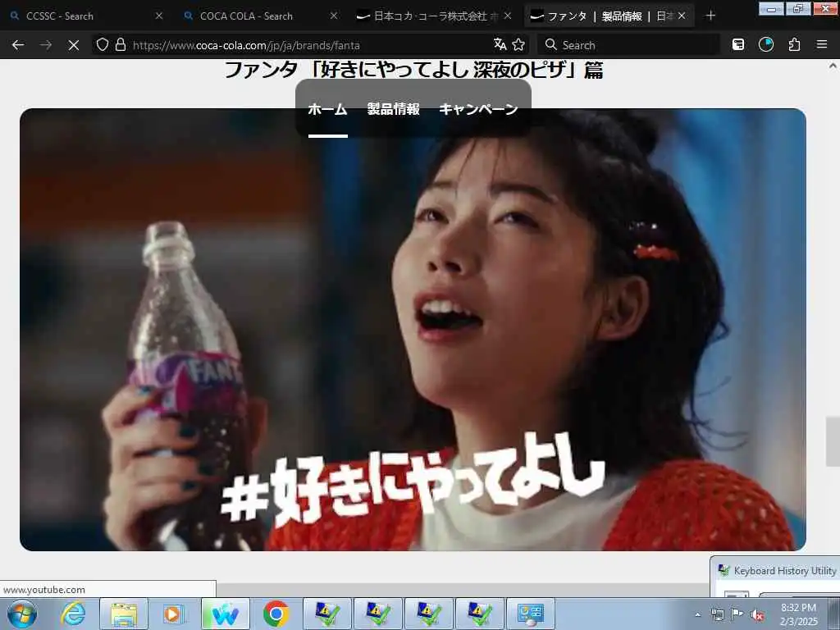Close the CCSSC - Search tab

coord(158,16)
